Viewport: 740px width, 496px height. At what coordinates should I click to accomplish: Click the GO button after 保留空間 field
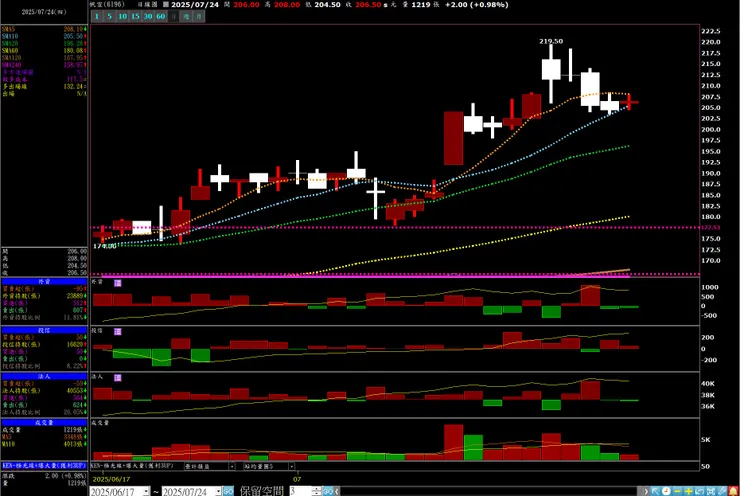click(x=328, y=491)
